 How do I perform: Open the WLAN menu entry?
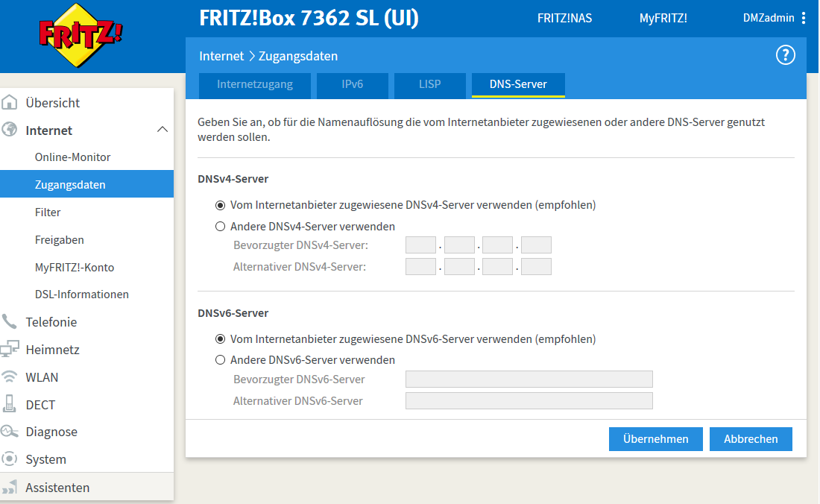(42, 377)
